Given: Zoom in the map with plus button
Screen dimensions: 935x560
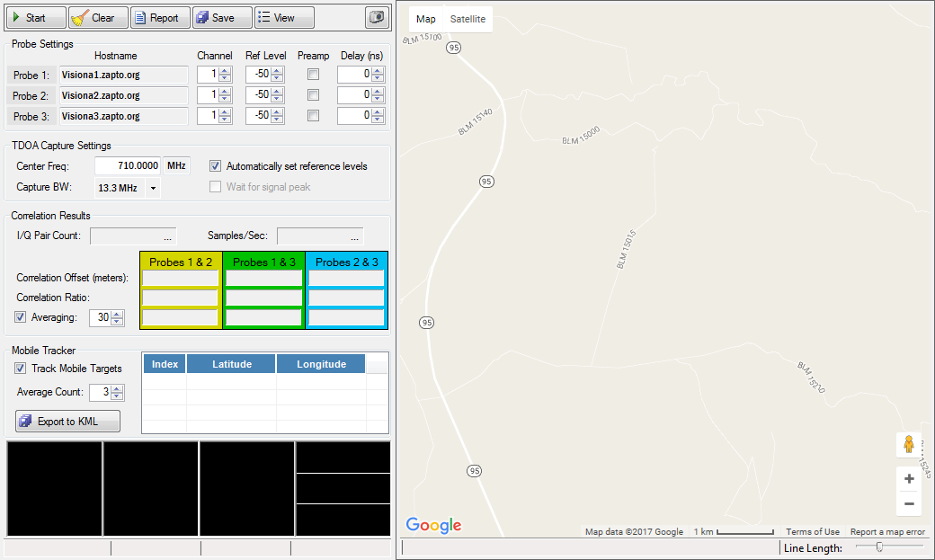Looking at the screenshot, I should click(x=909, y=479).
